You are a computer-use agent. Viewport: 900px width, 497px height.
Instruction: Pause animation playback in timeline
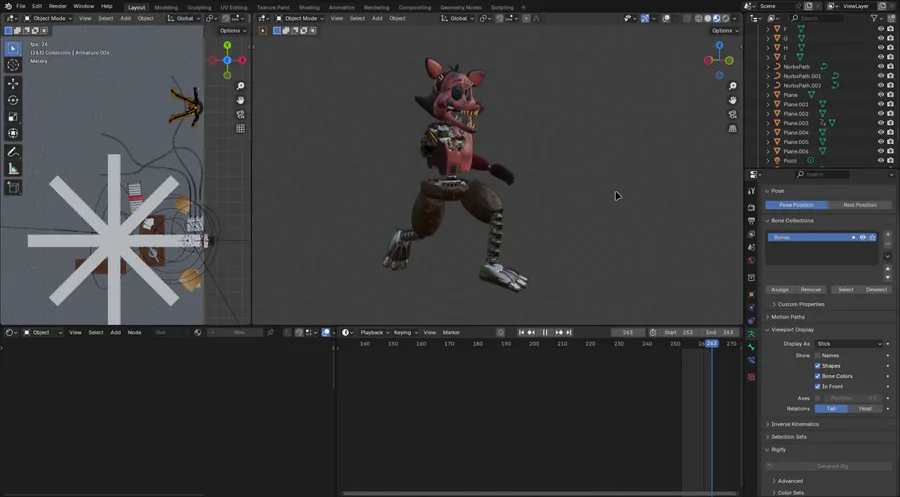(x=545, y=332)
